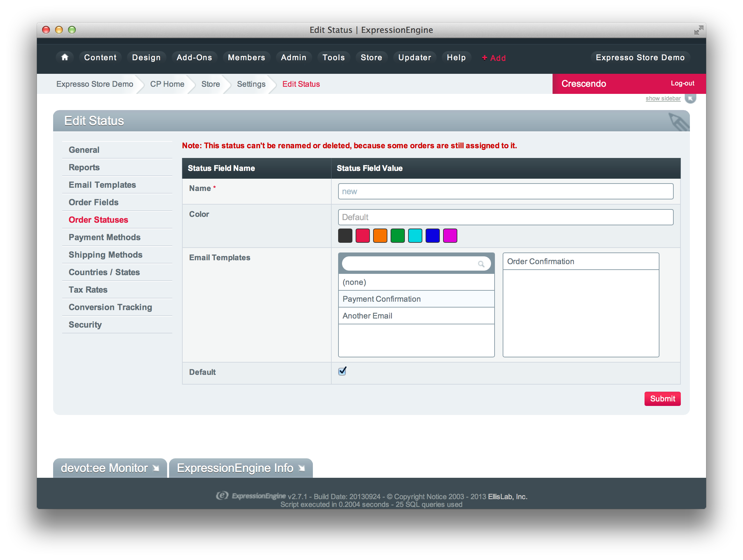The image size is (743, 560).
Task: Click the show sidebar link
Action: pos(663,98)
